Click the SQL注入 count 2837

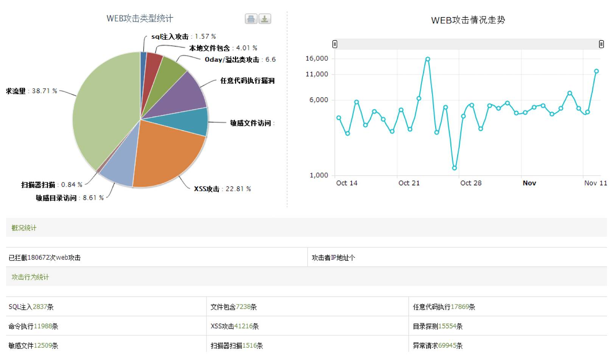tap(40, 307)
